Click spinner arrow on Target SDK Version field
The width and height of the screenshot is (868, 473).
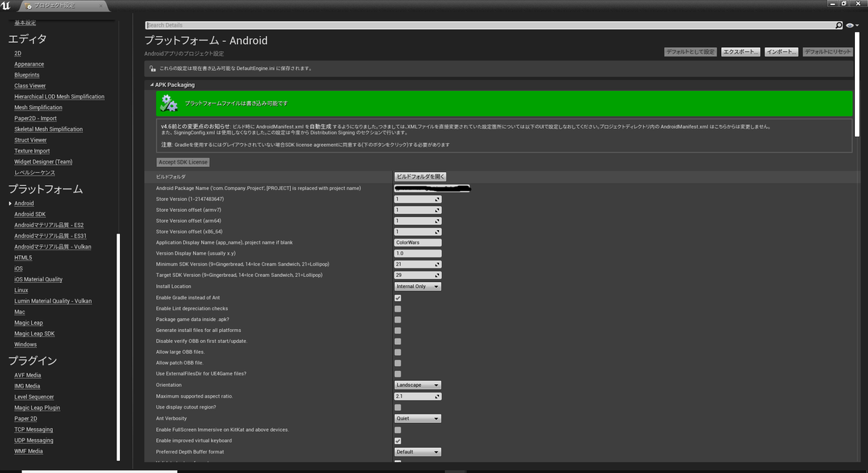437,276
